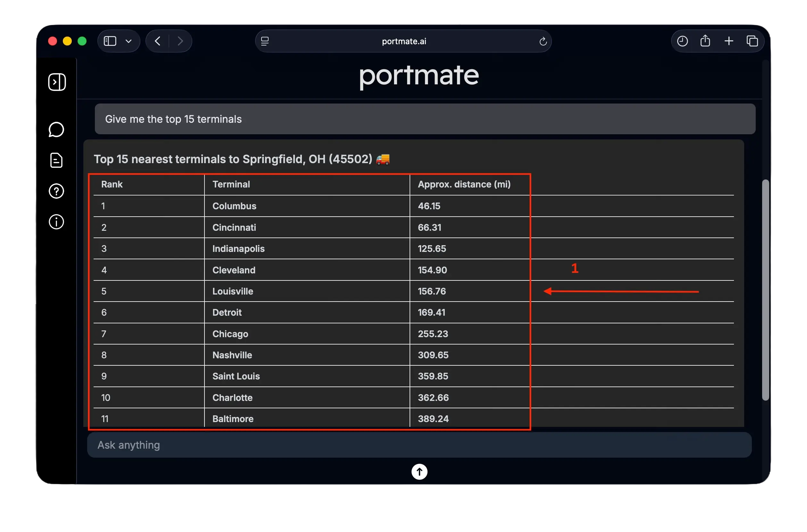Image resolution: width=807 pixels, height=532 pixels.
Task: Click the Share icon in toolbar
Action: point(705,41)
